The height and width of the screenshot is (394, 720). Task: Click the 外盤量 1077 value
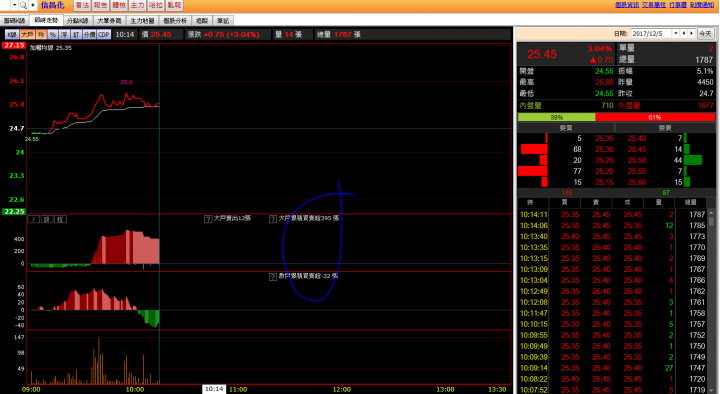click(705, 105)
